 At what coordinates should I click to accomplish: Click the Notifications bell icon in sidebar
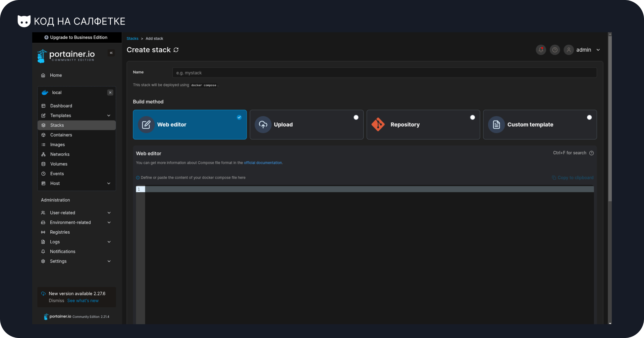pyautogui.click(x=43, y=252)
